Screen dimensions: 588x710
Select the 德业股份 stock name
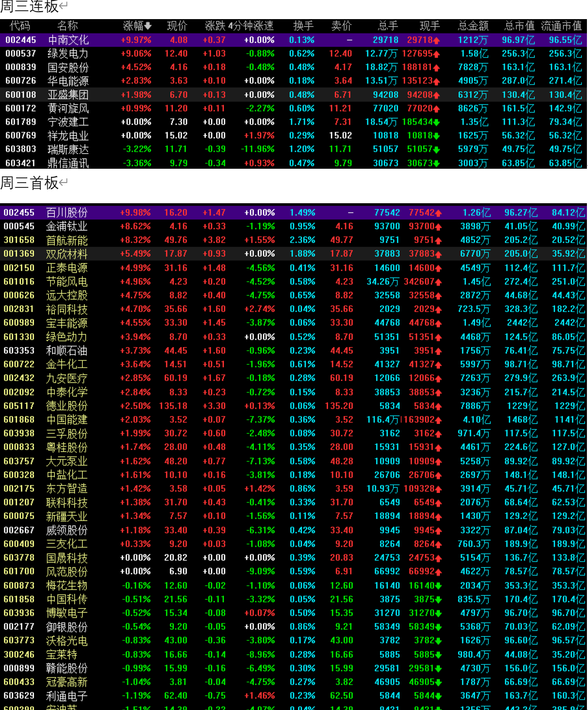point(66,406)
